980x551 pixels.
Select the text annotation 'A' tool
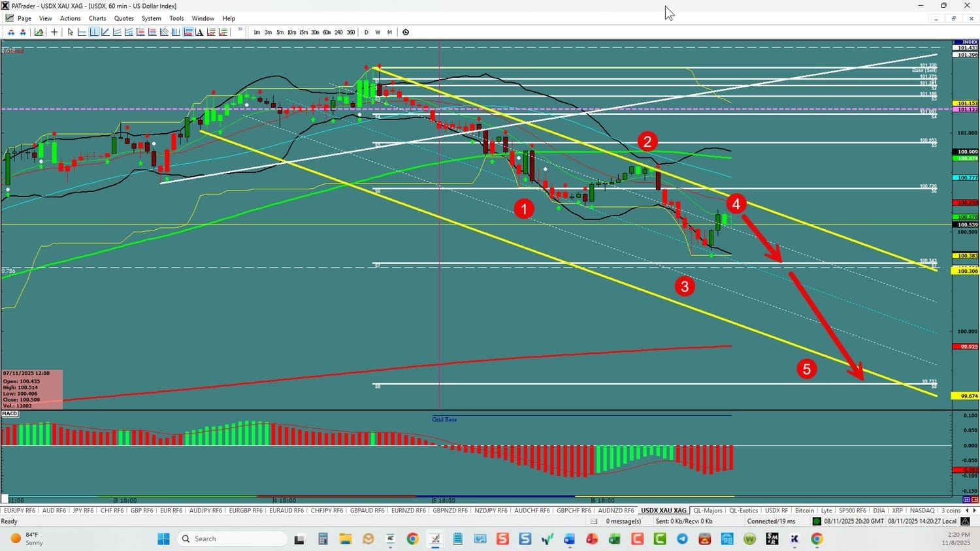(199, 32)
